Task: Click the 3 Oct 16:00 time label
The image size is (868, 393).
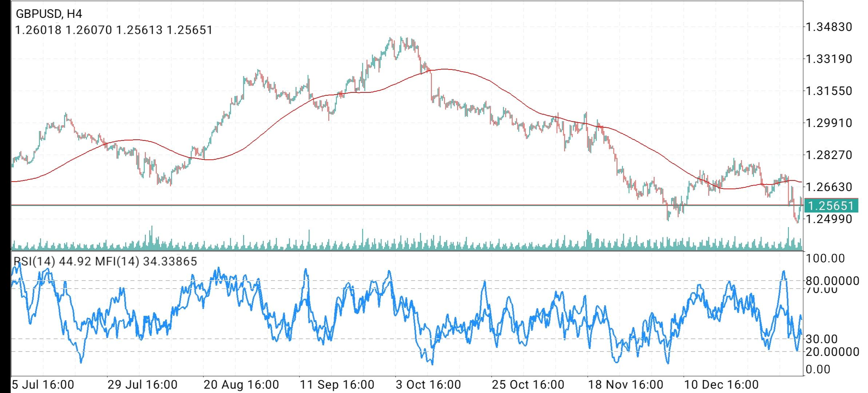Action: point(428,384)
